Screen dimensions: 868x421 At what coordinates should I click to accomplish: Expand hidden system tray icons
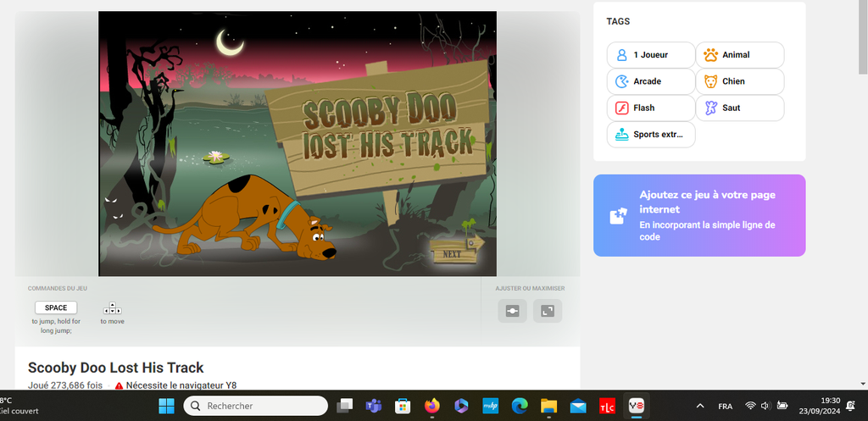[x=699, y=406]
